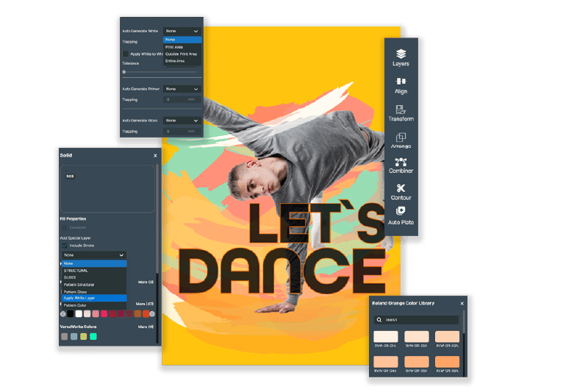Choose Outside Print Area from the list

pyautogui.click(x=180, y=54)
